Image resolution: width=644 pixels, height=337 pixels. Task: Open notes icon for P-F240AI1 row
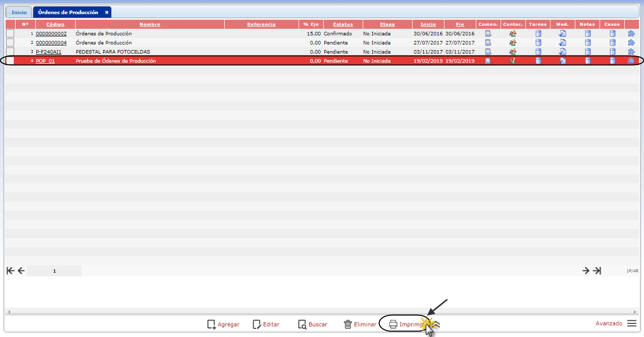587,52
